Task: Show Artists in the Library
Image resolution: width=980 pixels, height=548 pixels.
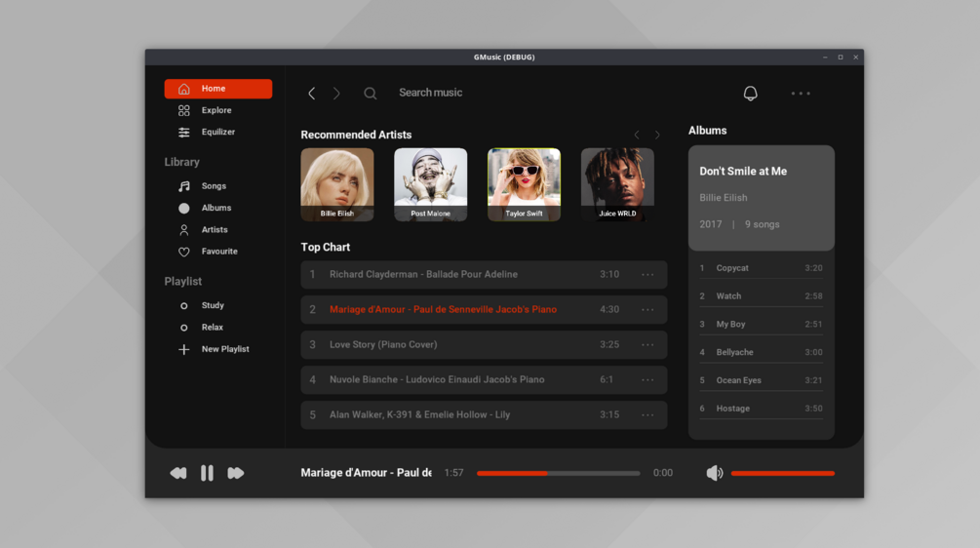Action: [215, 230]
